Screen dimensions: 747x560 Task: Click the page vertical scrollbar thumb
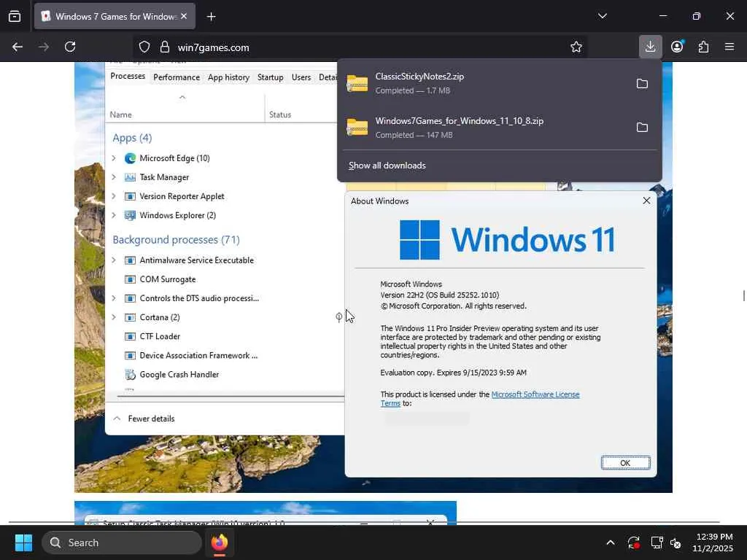(x=743, y=295)
